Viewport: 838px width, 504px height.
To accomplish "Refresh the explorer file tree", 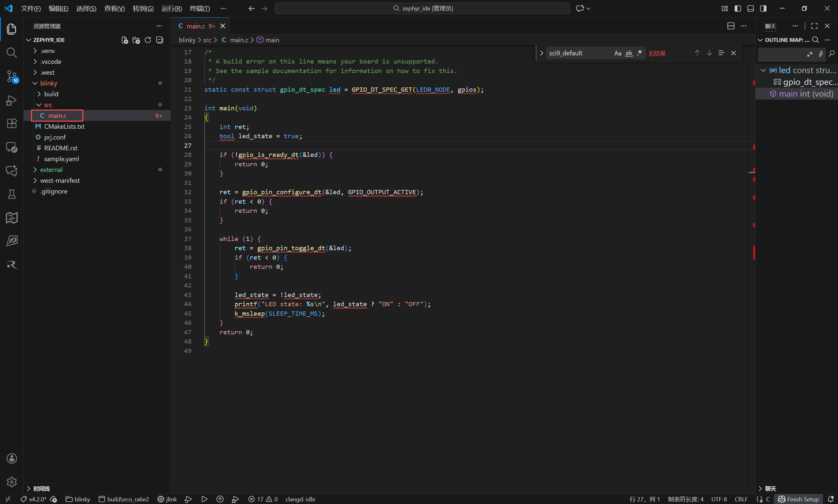I will (148, 40).
